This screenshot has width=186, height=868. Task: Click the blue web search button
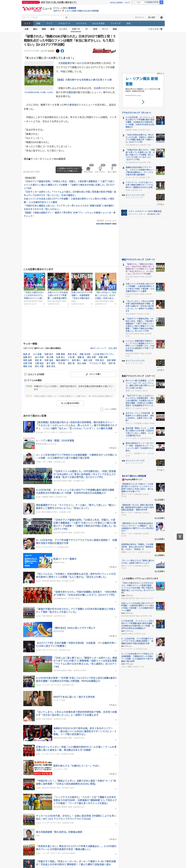(x=161, y=2)
